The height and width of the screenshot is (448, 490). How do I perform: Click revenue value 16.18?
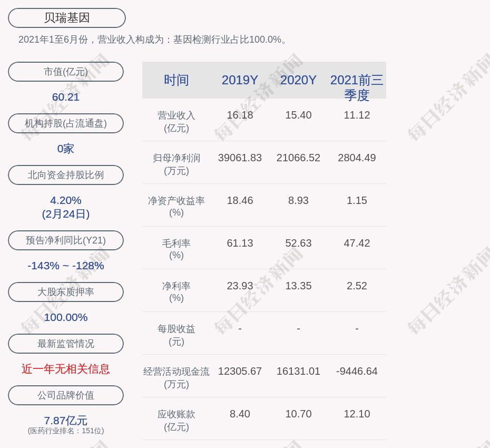point(240,115)
